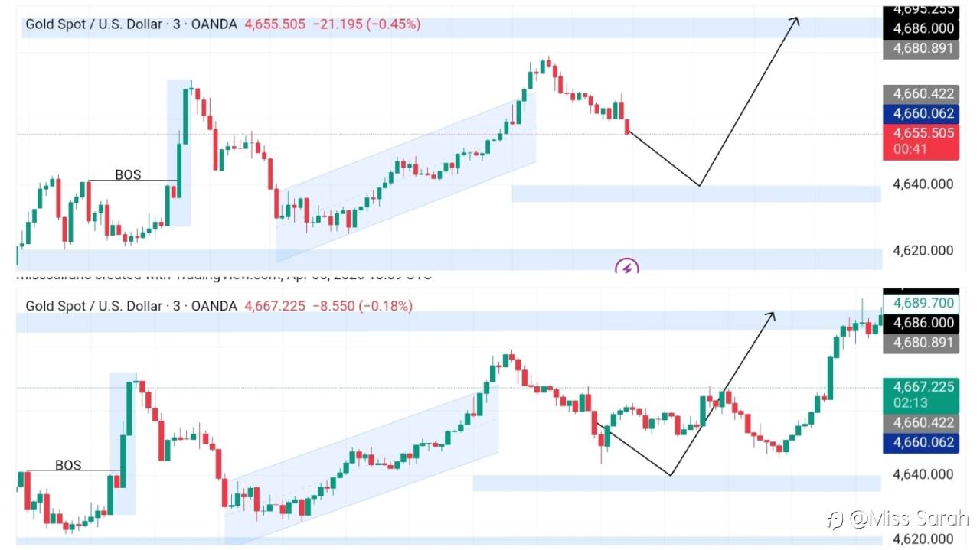
Task: Click the 02:13 candle countdown timer
Action: click(909, 403)
